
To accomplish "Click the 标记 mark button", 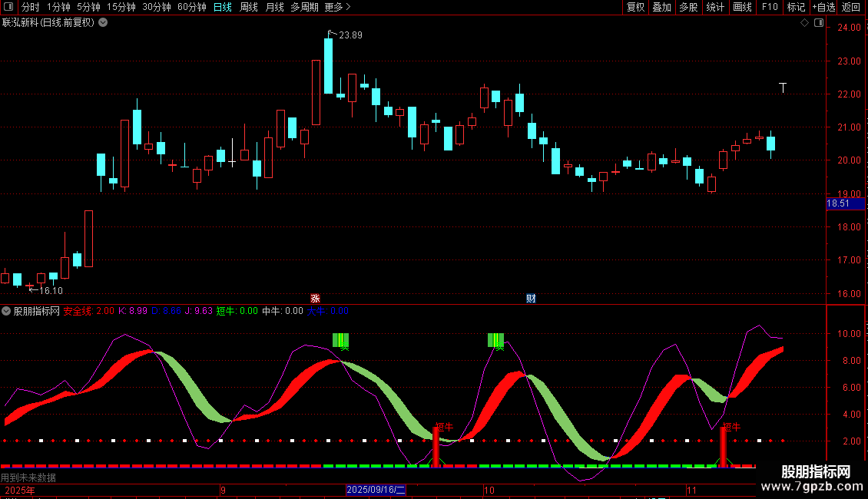I will pyautogui.click(x=796, y=7).
